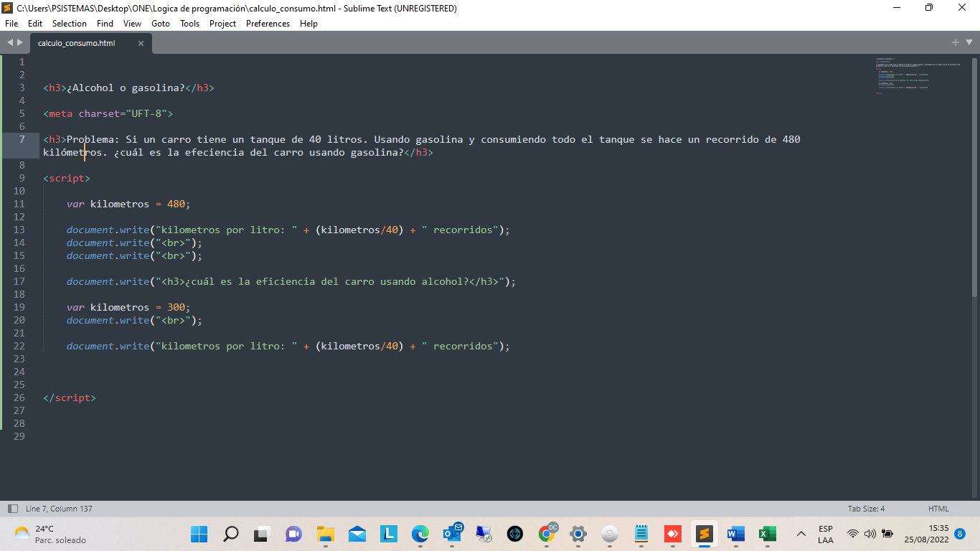Click the minimap code preview
The image size is (980, 551).
(920, 75)
